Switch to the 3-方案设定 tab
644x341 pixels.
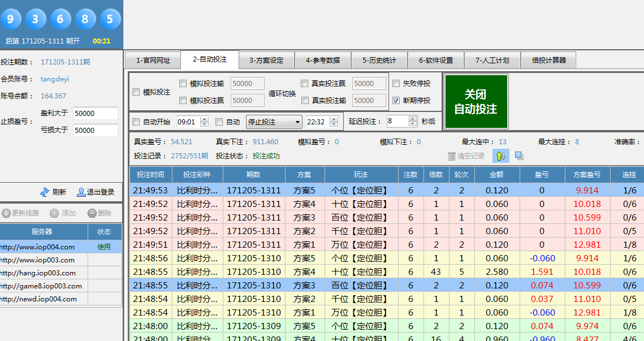266,61
